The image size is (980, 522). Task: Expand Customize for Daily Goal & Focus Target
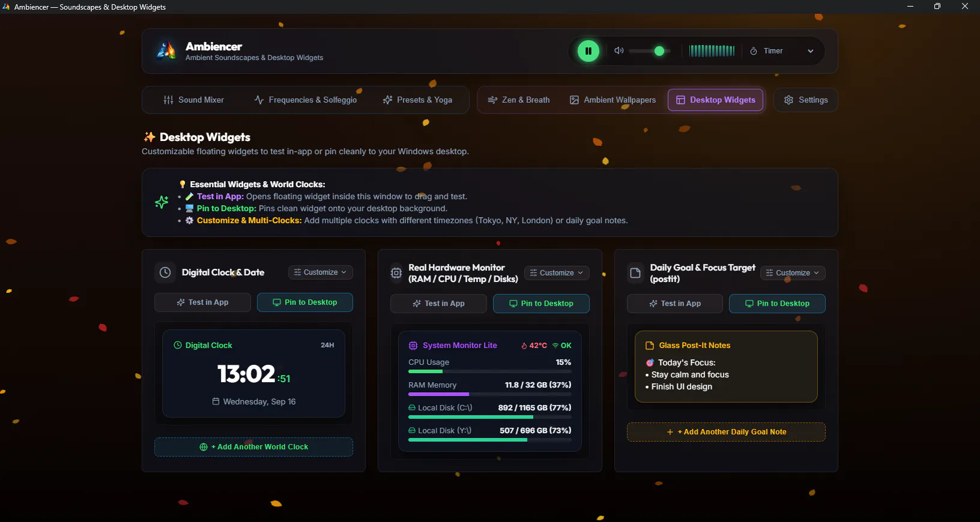coord(793,273)
